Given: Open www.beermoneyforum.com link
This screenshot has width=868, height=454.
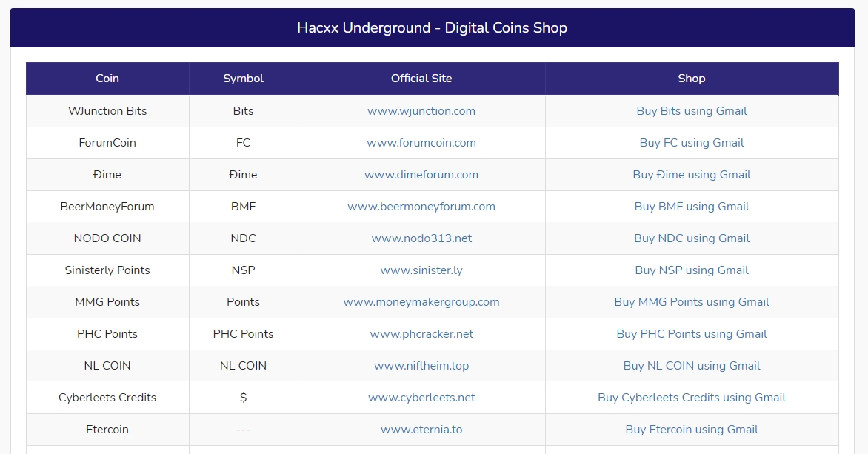Looking at the screenshot, I should click(x=421, y=207).
